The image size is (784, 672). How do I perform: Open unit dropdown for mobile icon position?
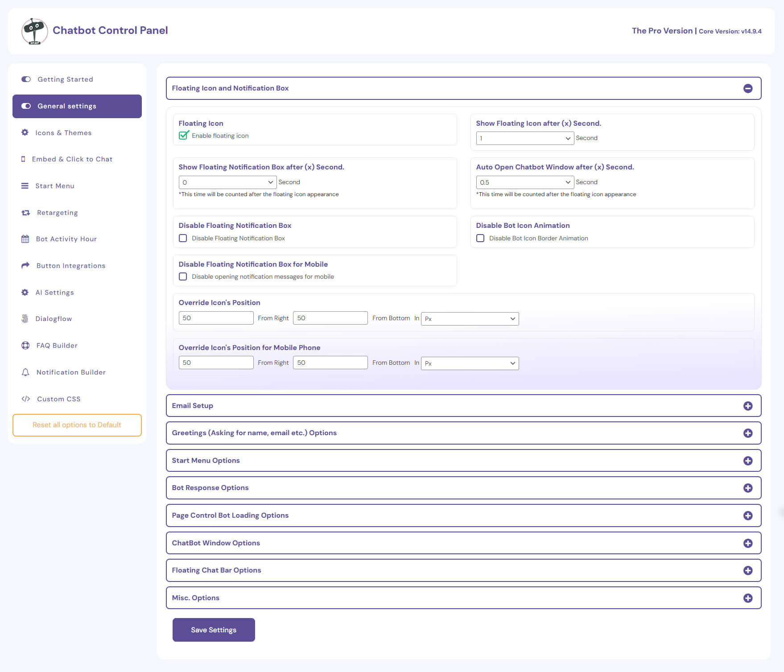click(x=470, y=363)
